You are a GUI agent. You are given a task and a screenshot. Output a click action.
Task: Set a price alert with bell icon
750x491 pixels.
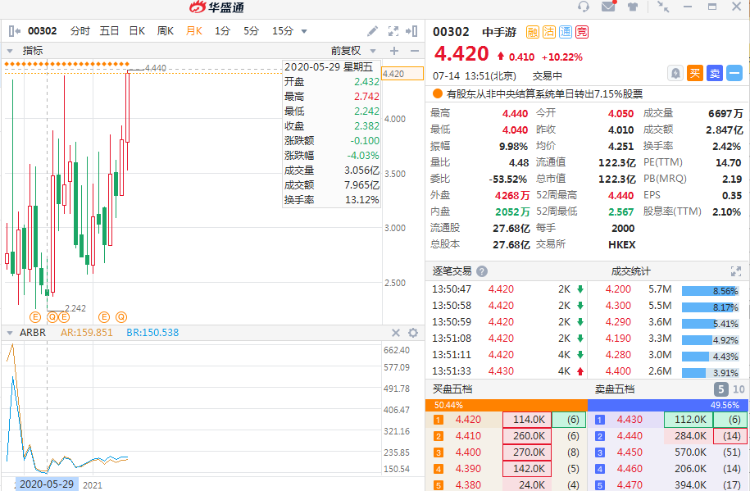pyautogui.click(x=675, y=72)
